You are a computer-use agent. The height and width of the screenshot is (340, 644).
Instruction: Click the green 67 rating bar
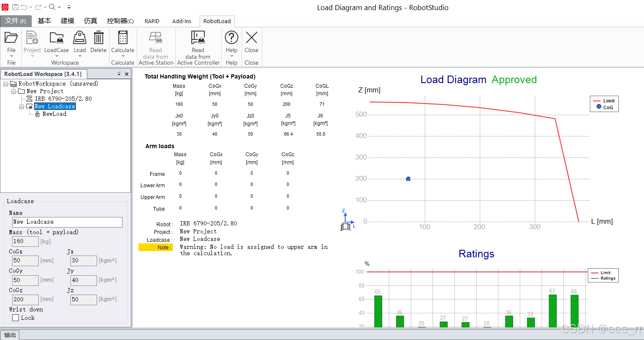(x=553, y=311)
